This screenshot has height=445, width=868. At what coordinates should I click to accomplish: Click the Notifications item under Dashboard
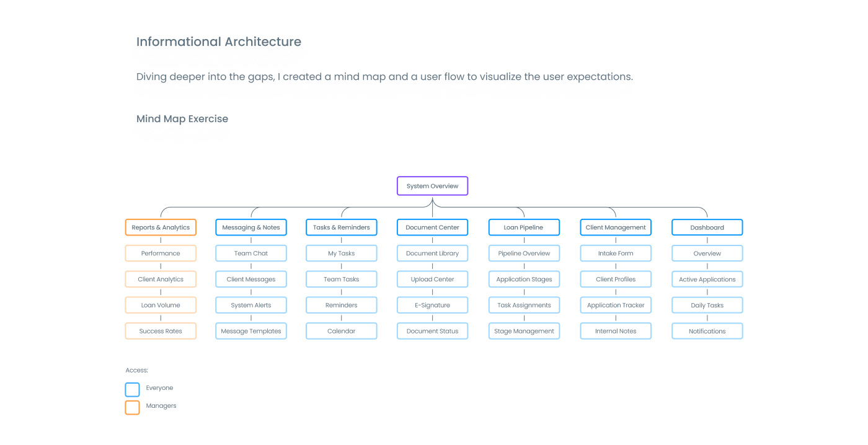click(x=707, y=332)
